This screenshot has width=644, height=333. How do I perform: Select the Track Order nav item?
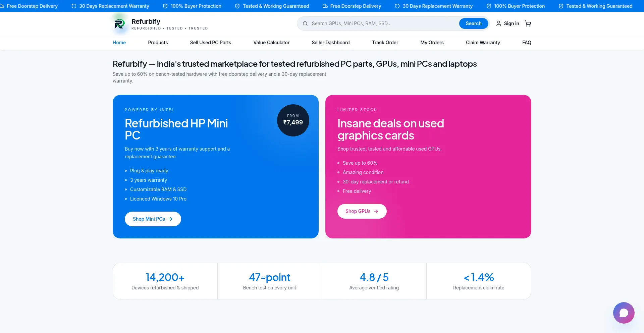coord(385,43)
